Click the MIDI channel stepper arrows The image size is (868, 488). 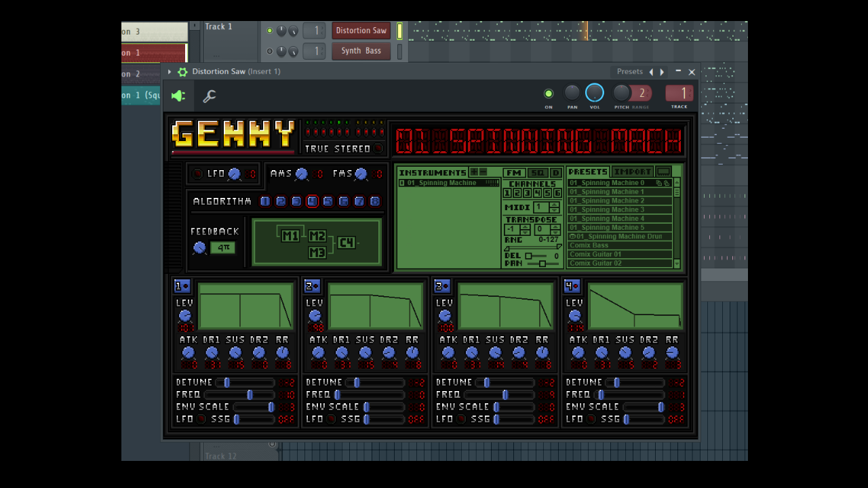pos(554,207)
